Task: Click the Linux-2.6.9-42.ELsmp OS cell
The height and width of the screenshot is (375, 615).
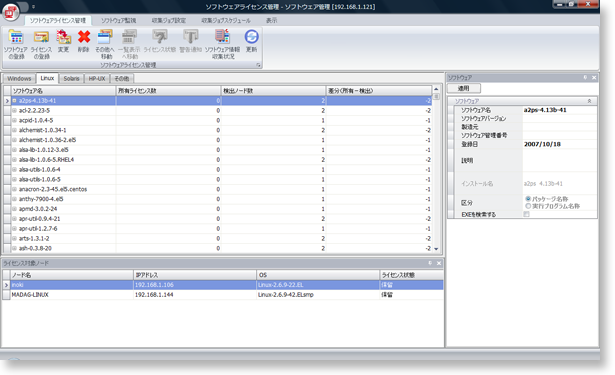Action: point(318,295)
